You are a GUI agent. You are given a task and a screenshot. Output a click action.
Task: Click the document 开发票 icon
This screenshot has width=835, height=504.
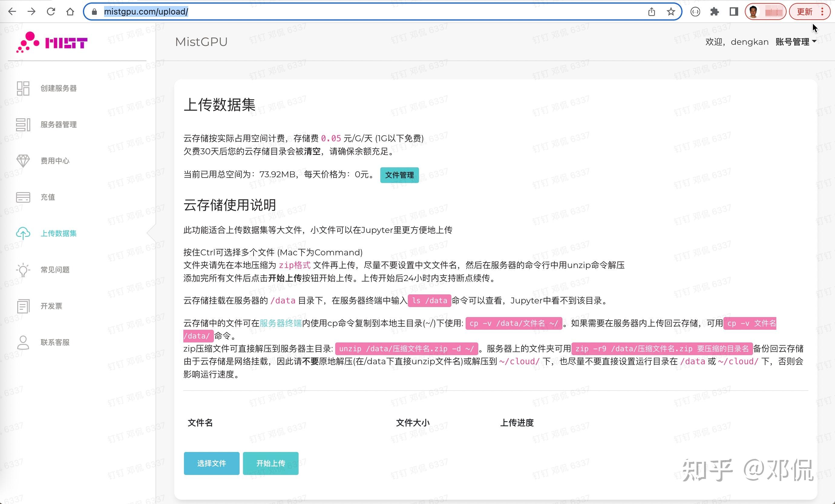tap(23, 306)
